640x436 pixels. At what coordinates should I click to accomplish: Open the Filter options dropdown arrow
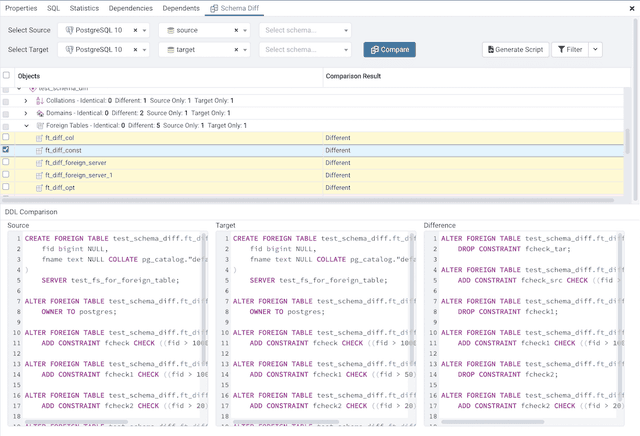595,49
